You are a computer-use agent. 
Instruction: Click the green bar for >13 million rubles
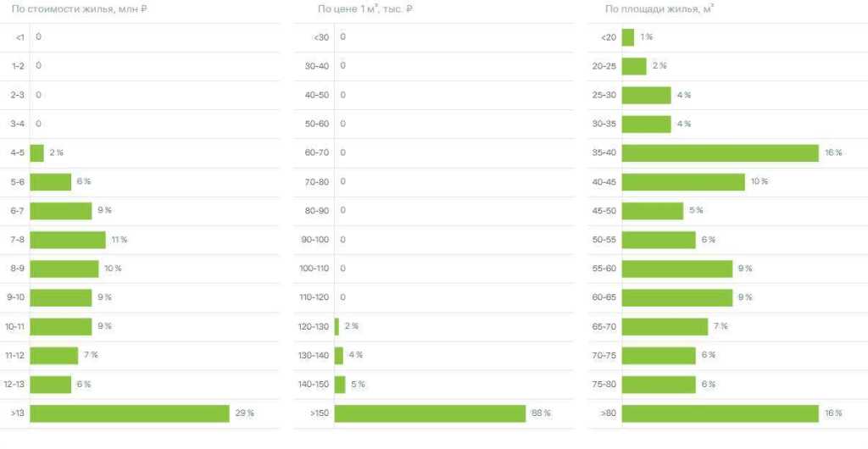[130, 413]
